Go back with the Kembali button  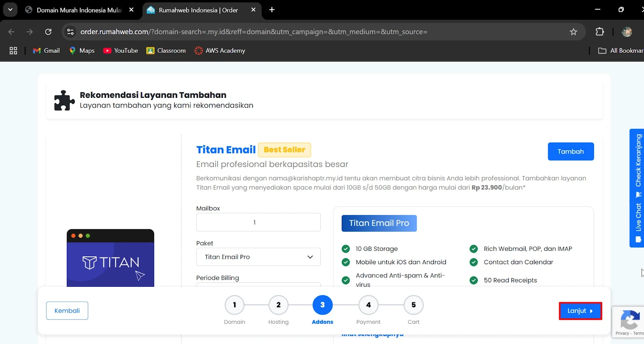67,311
